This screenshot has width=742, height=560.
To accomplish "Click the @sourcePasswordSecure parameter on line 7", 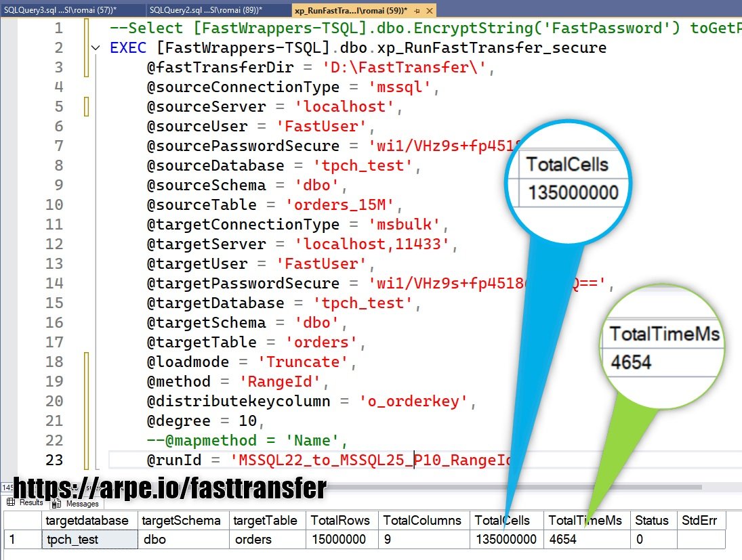I will [x=243, y=146].
